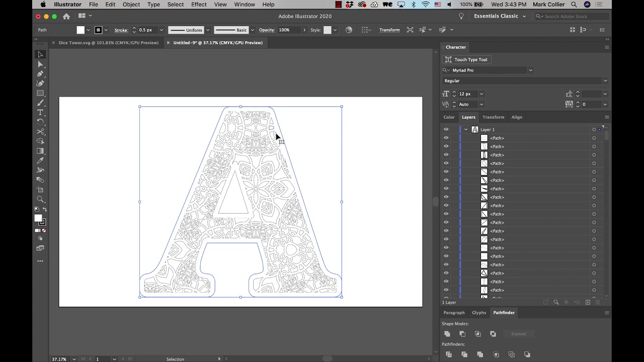The width and height of the screenshot is (644, 362).
Task: Open the Window menu
Action: [x=245, y=5]
